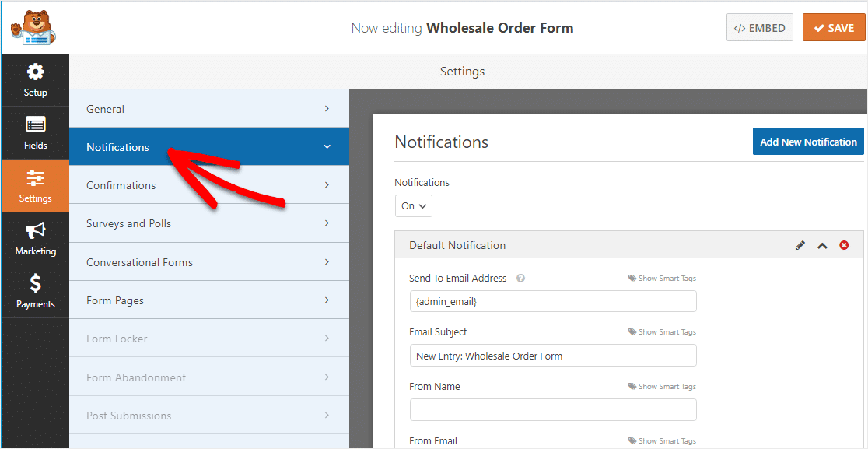Show Smart Tags for Send To Email Address
Image resolution: width=868 pixels, height=449 pixels.
point(662,279)
